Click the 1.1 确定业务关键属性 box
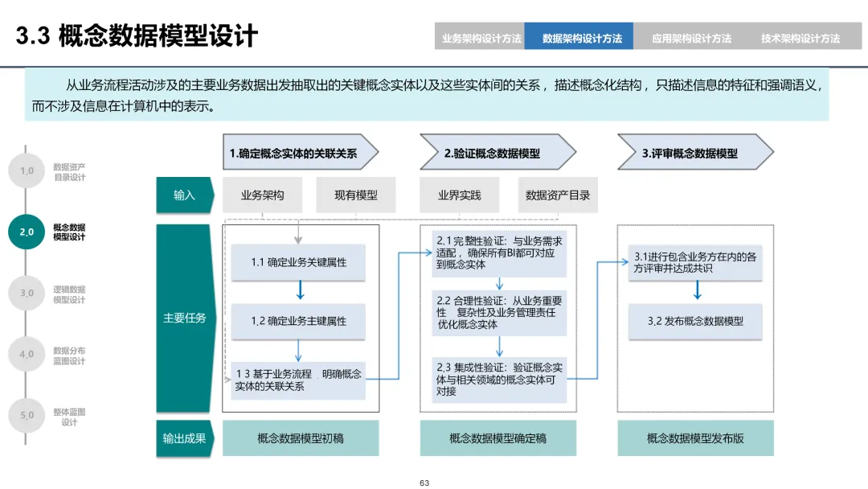Viewport: 868px width, 489px height. point(298,262)
